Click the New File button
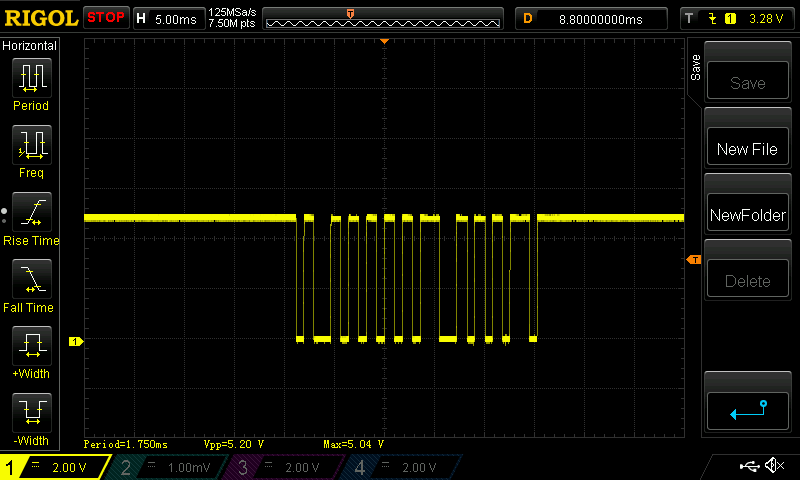 747,147
